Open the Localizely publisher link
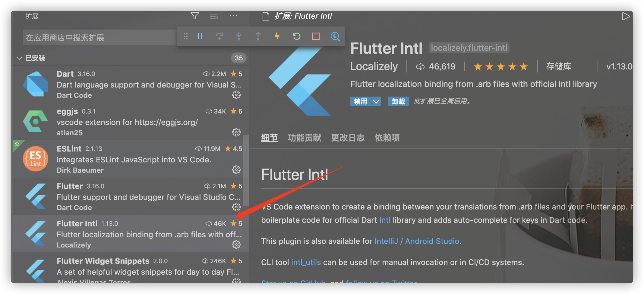This screenshot has width=644, height=294. [374, 66]
